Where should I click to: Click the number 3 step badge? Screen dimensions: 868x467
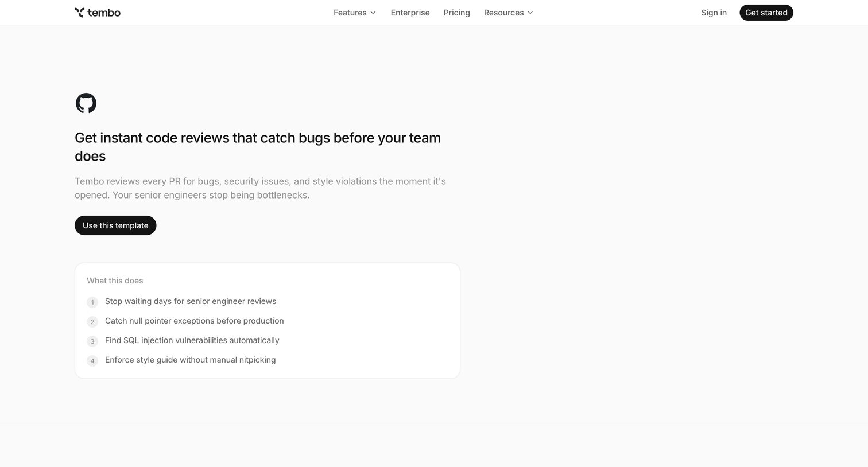(92, 341)
